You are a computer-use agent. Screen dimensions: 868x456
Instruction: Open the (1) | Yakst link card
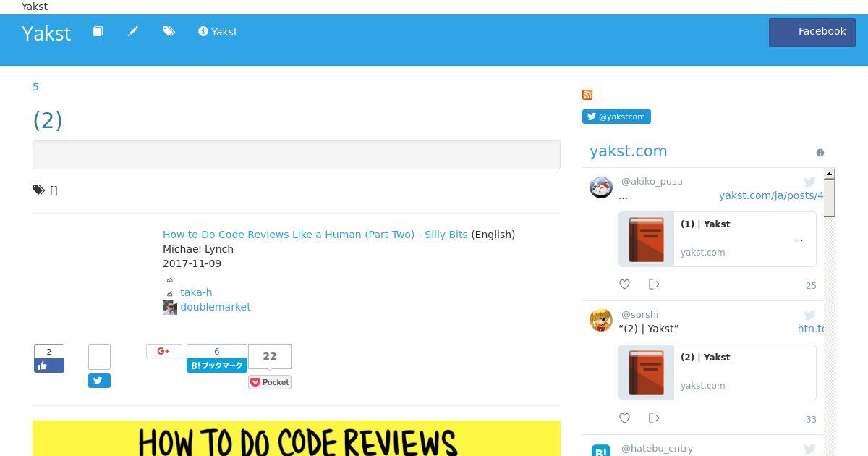point(718,239)
